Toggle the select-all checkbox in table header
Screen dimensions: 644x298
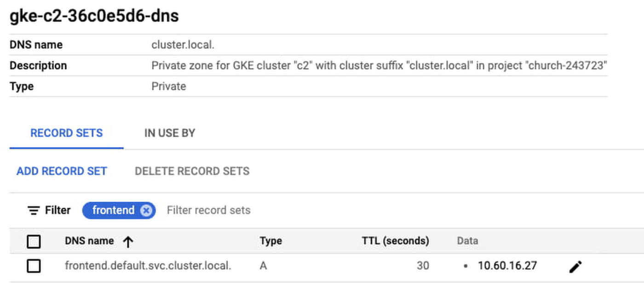point(34,241)
